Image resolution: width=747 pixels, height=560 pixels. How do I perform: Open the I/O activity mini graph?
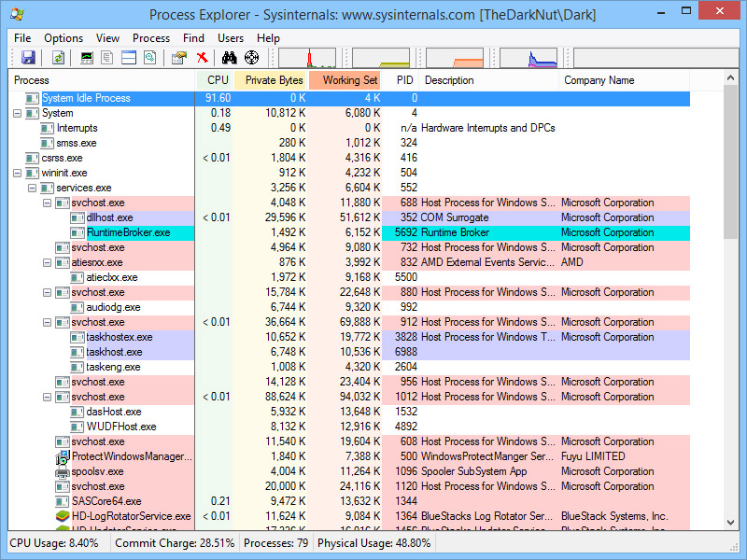tap(529, 58)
